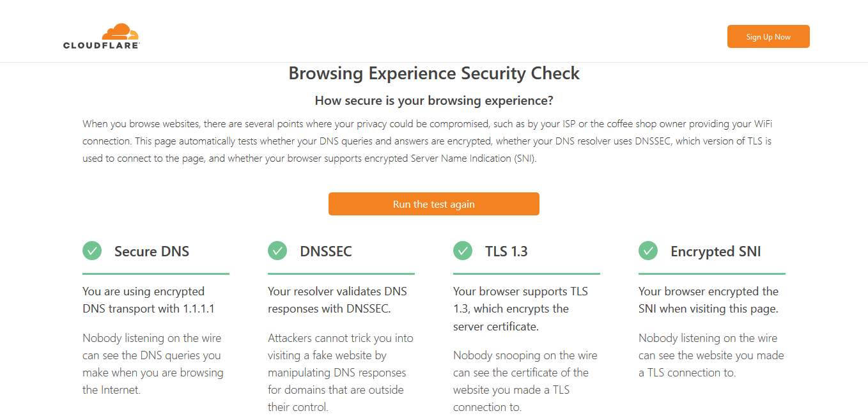Click the 'Your browser supports TLS 1.3' text
Screen dimensions: 868x418
click(520, 309)
